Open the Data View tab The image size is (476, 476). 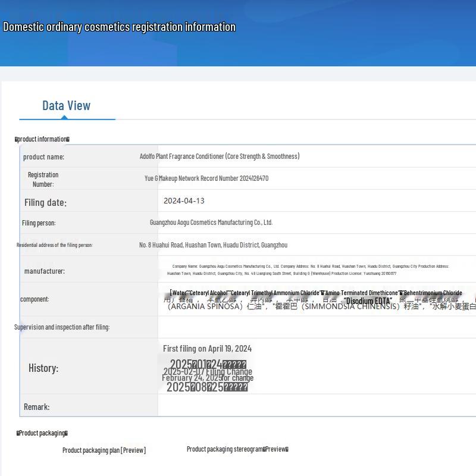pos(67,106)
